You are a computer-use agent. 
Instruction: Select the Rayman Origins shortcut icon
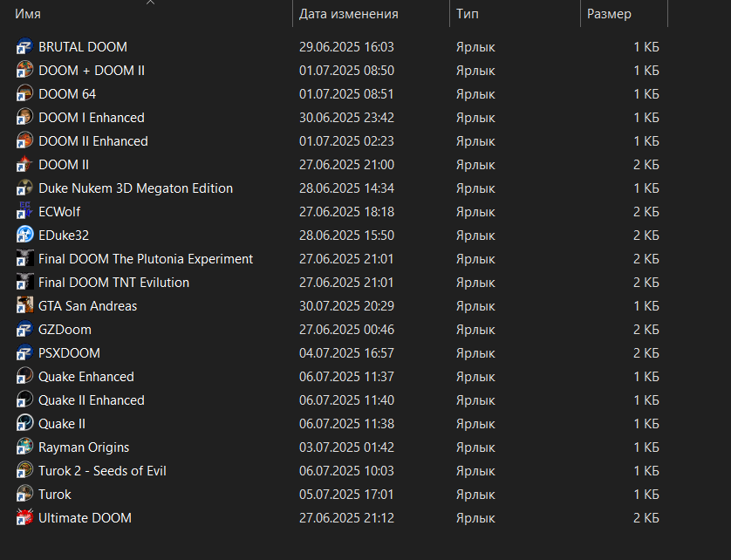[24, 447]
